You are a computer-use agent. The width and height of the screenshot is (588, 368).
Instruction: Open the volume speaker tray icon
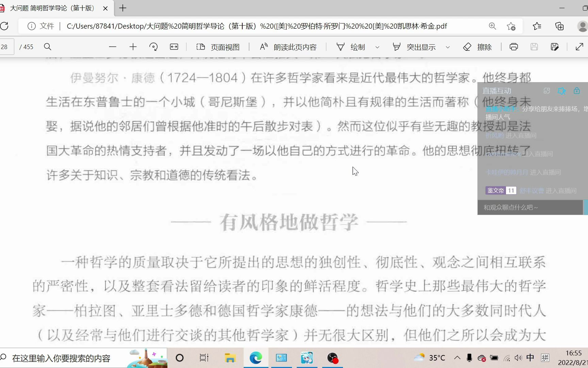pyautogui.click(x=518, y=358)
